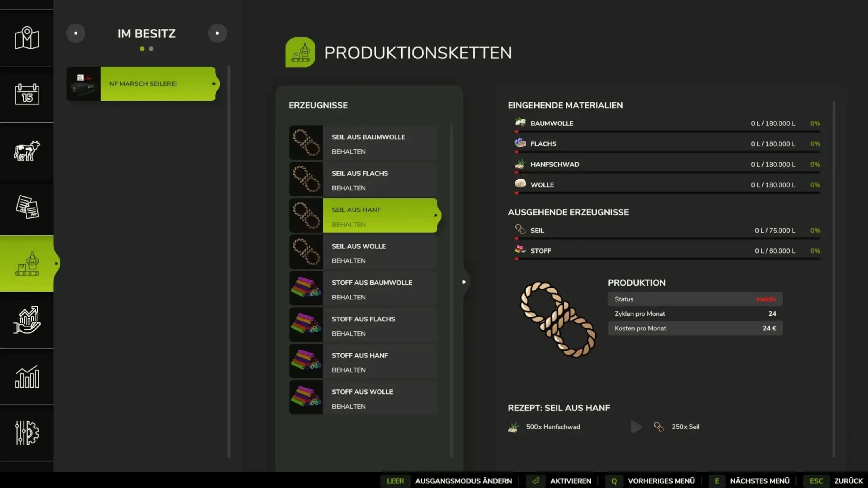Open the statistics bar chart icon

pyautogui.click(x=27, y=376)
